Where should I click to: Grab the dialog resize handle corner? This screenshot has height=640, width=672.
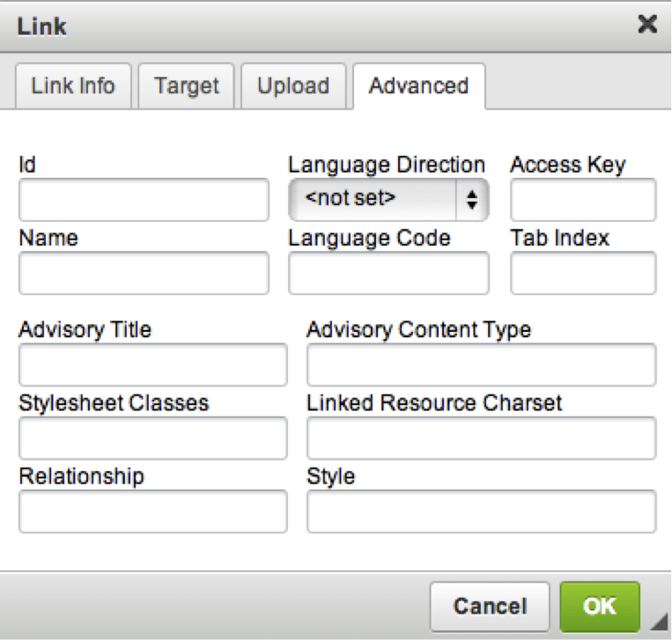click(660, 622)
